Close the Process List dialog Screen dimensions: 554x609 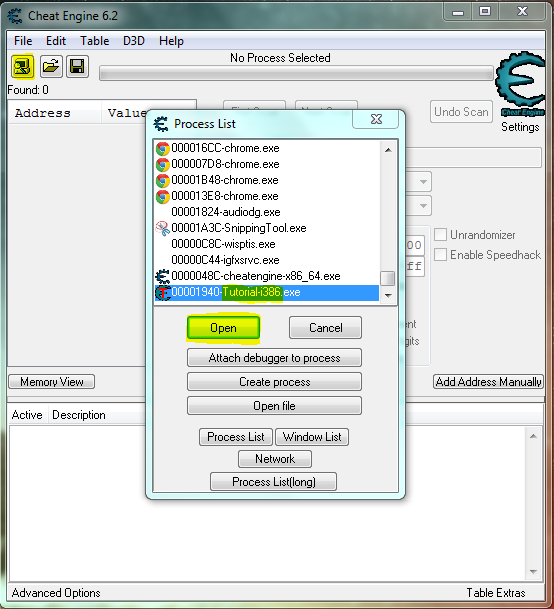click(376, 119)
